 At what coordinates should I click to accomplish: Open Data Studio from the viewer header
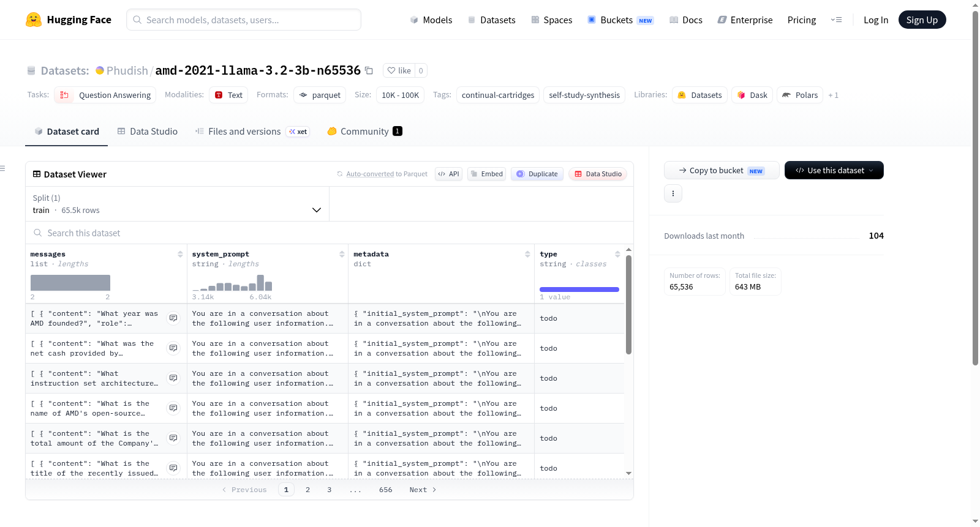[598, 174]
